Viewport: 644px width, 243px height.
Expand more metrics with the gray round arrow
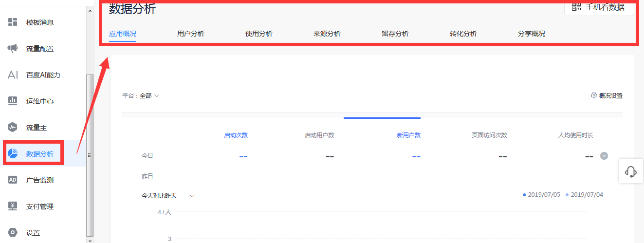pos(604,156)
